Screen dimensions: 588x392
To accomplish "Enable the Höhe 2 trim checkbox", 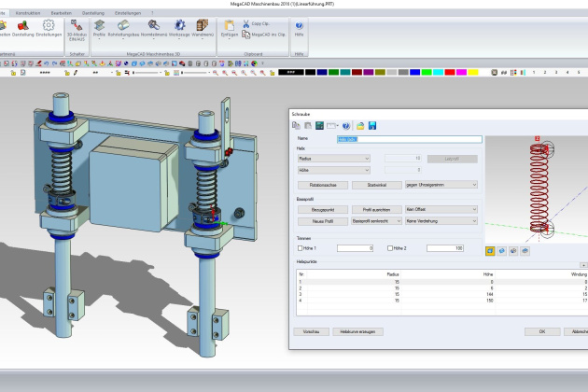I will click(x=387, y=248).
